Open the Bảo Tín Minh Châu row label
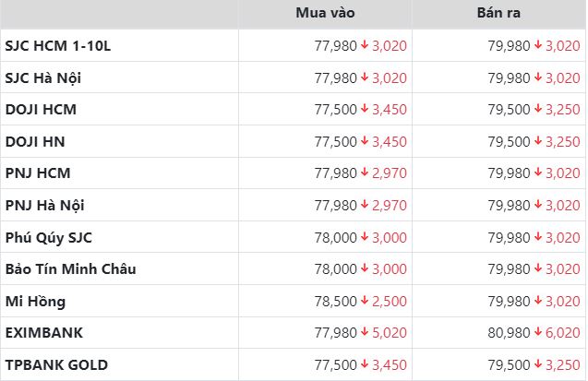The image size is (588, 381). coord(70,269)
